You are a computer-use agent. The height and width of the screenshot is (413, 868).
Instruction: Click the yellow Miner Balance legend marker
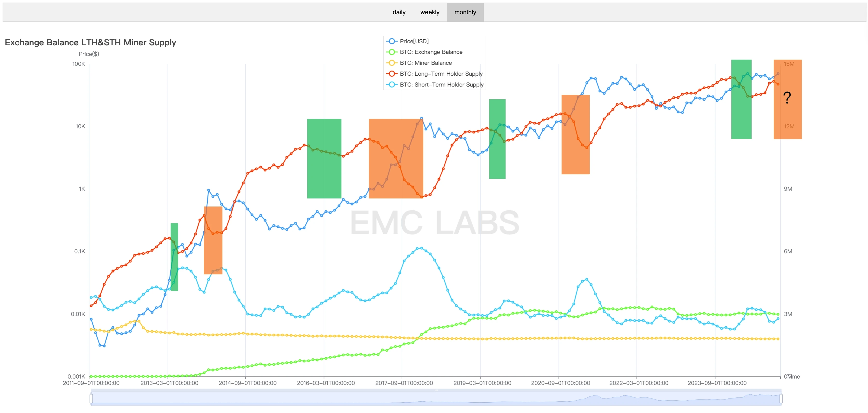[391, 63]
